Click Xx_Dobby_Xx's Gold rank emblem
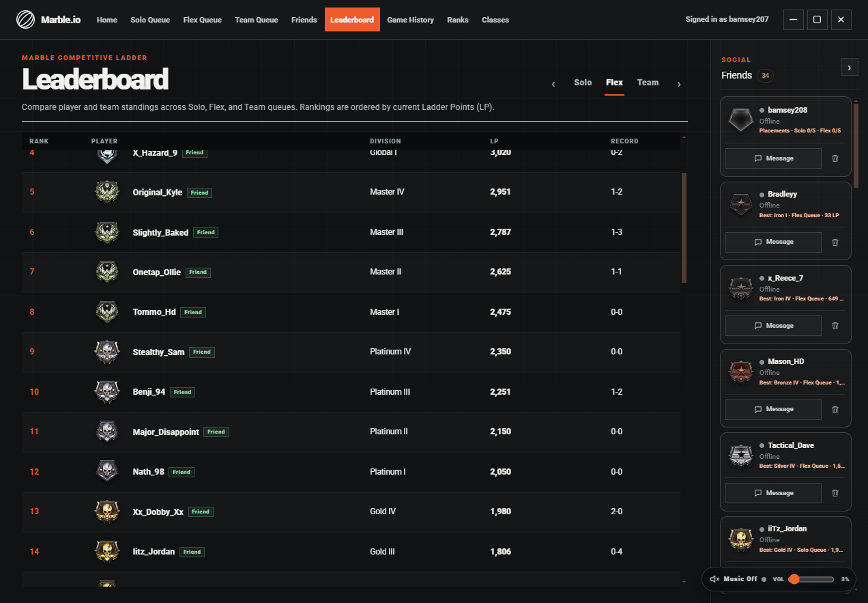Viewport: 868px width, 603px height. pyautogui.click(x=106, y=511)
